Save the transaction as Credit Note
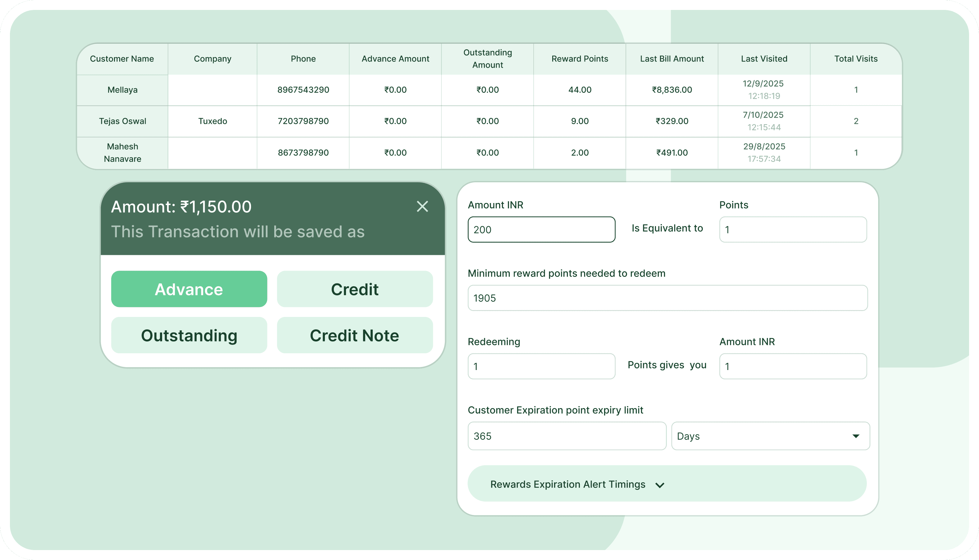The width and height of the screenshot is (979, 560). point(354,335)
